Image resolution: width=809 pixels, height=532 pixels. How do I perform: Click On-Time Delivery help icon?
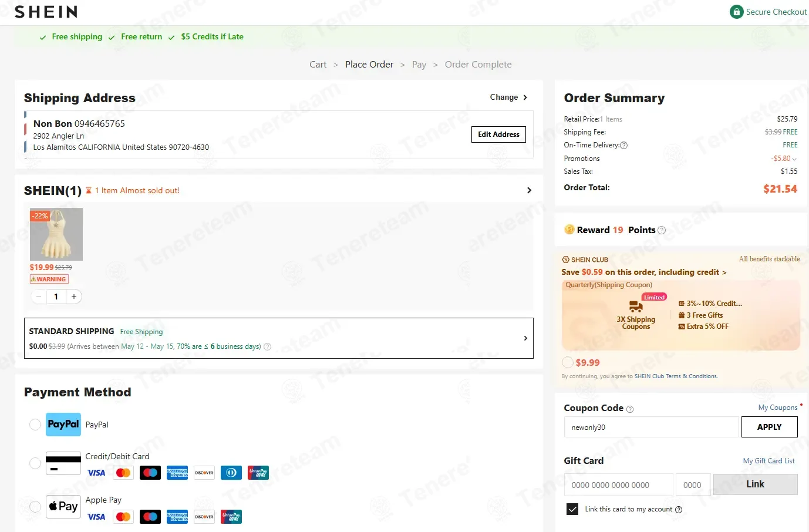click(x=624, y=145)
